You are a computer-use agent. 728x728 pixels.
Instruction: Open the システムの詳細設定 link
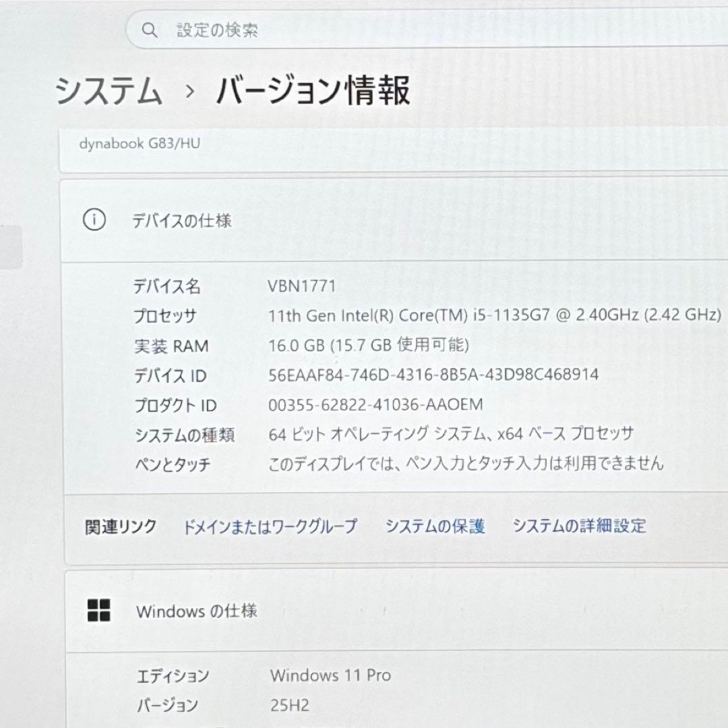[580, 526]
